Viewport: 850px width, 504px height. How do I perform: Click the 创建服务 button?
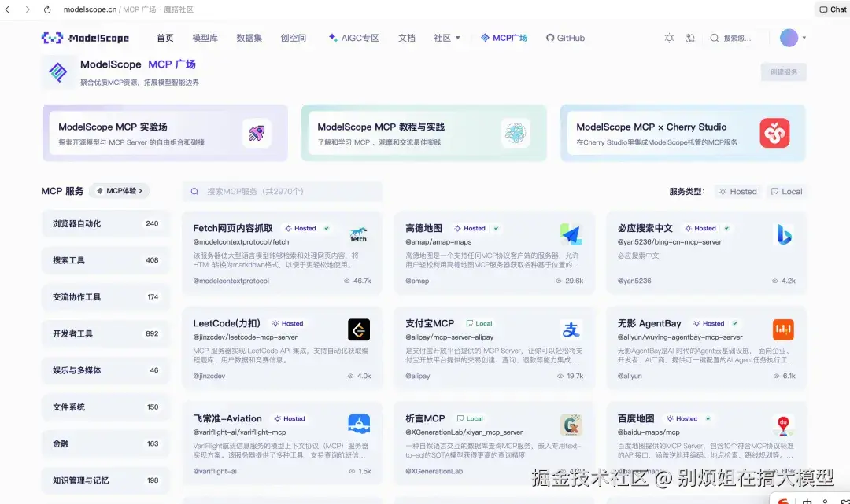coord(784,71)
